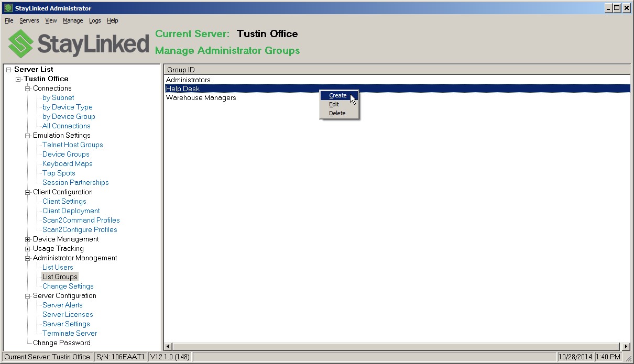The width and height of the screenshot is (634, 364).
Task: Choose Delete from the context menu
Action: tap(337, 113)
